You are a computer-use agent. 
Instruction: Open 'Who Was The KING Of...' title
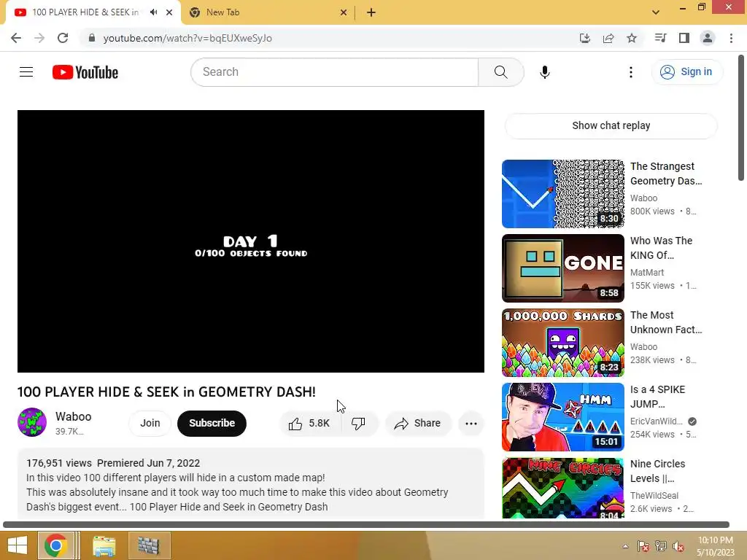point(661,248)
